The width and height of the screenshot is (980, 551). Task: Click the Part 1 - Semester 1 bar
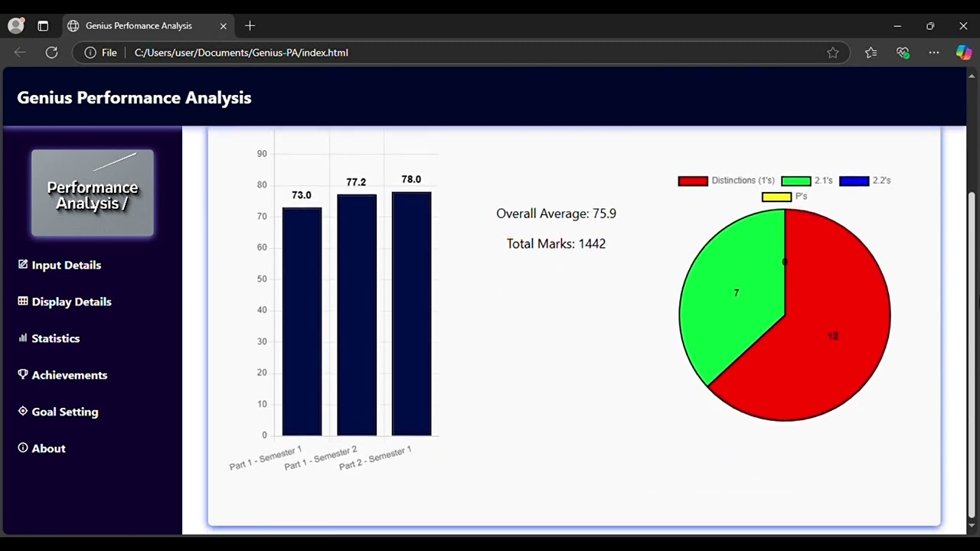click(302, 321)
